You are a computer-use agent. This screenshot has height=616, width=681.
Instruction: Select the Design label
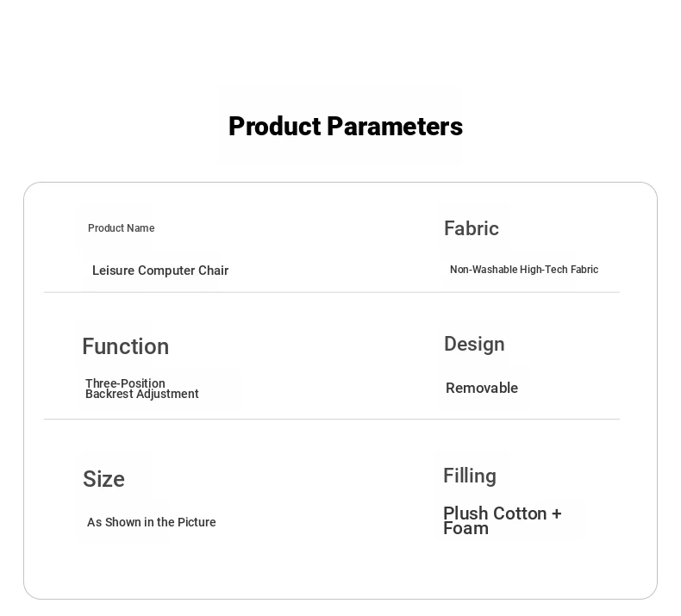(474, 345)
